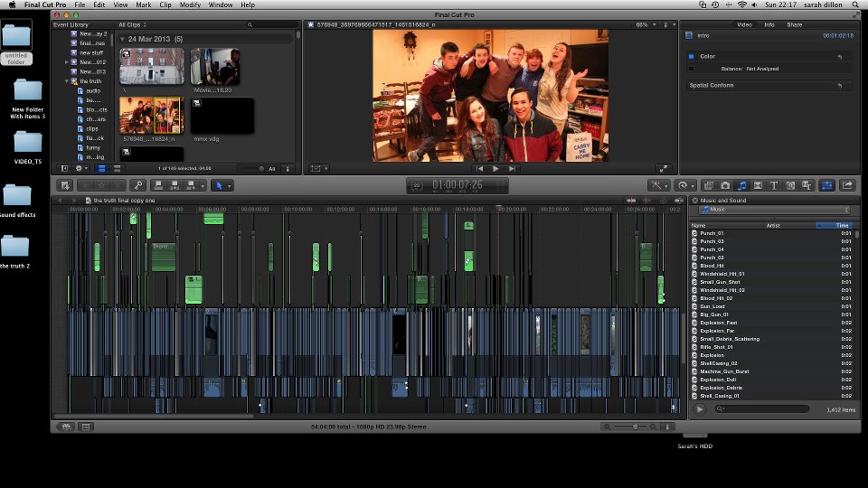This screenshot has width=868, height=488.
Task: Open the Transitions browser
Action: click(759, 185)
